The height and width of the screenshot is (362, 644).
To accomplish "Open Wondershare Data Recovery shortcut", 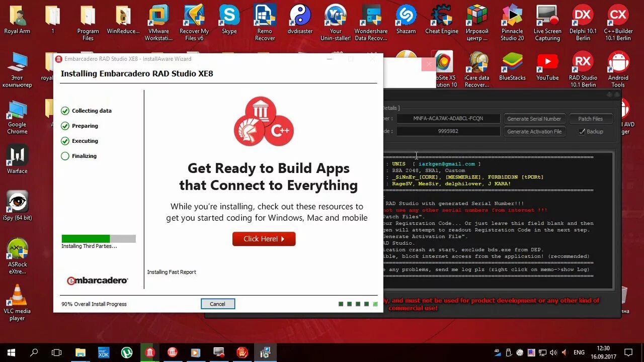I will pos(371,23).
